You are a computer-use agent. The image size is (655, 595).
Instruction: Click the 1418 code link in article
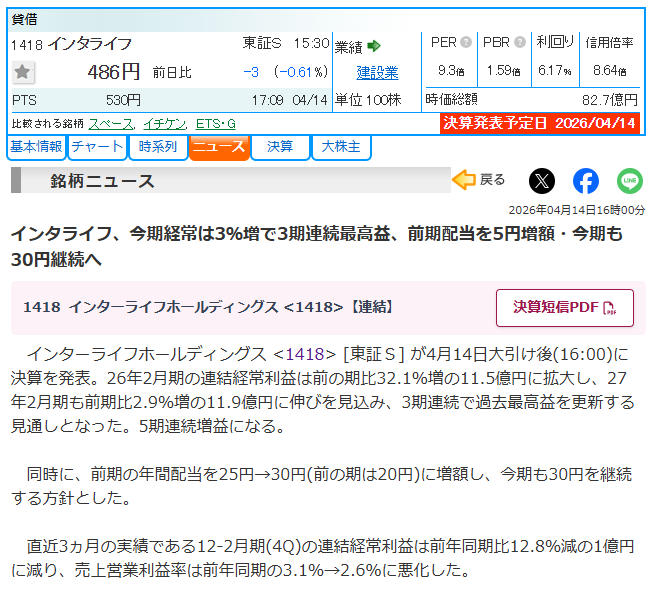[x=305, y=355]
